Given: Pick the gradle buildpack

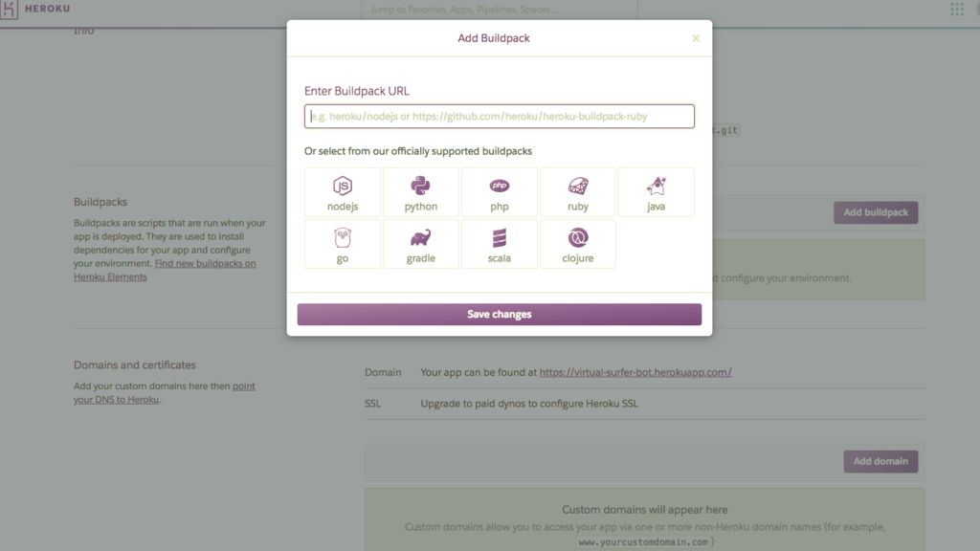Looking at the screenshot, I should point(421,244).
